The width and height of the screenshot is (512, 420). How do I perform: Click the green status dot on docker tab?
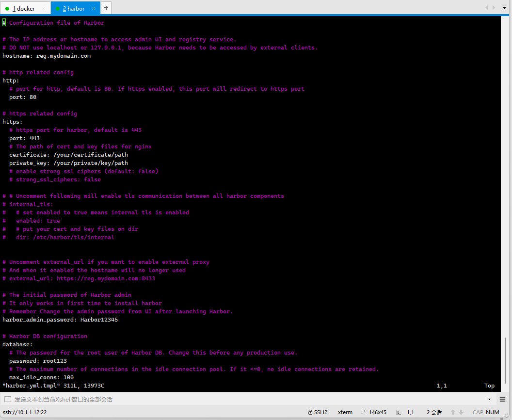pos(7,9)
